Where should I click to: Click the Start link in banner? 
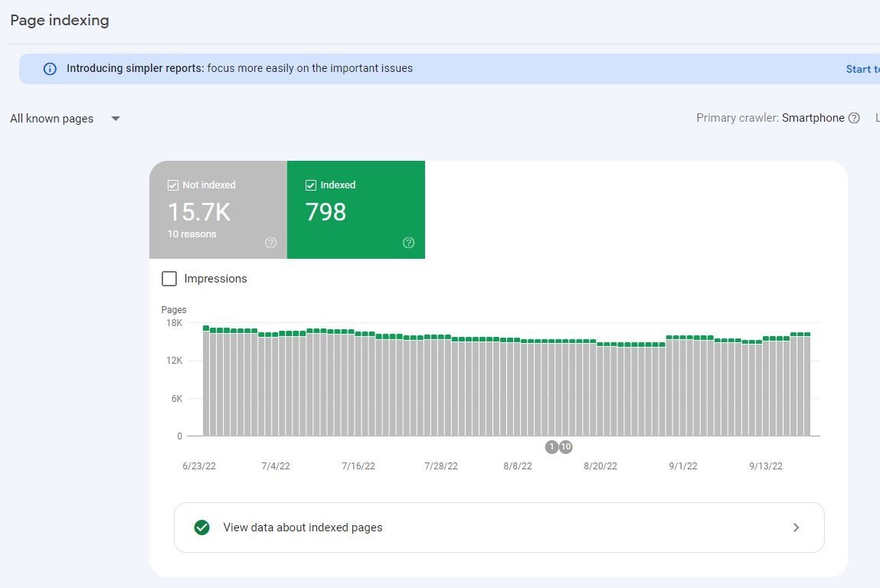pyautogui.click(x=862, y=69)
